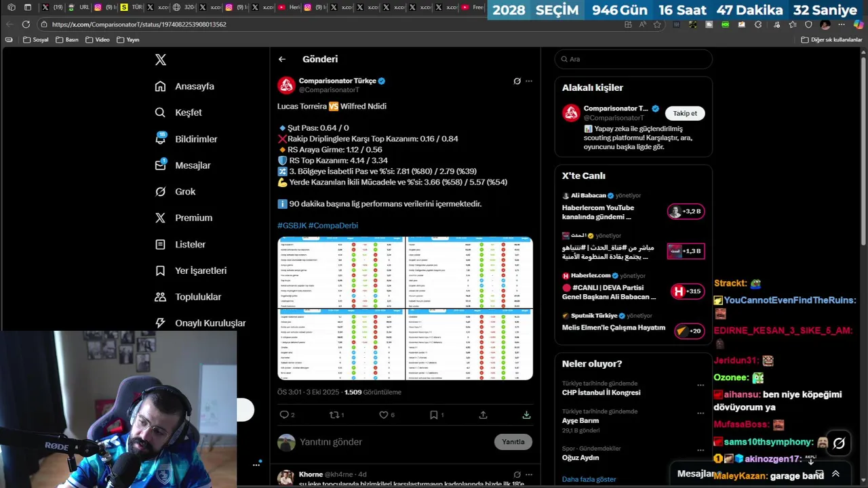Open Yer İşaretleri bookmarks
The image size is (868, 488).
point(191,270)
